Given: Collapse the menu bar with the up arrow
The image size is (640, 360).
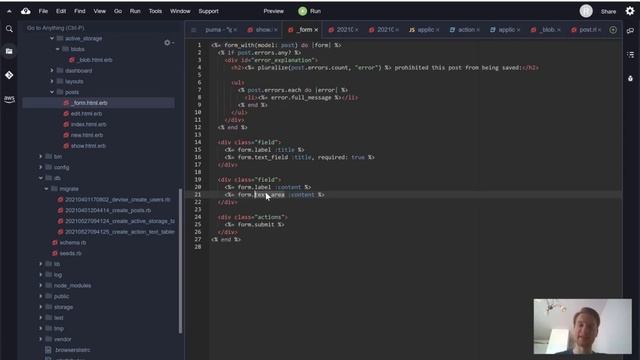Looking at the screenshot, I should pos(9,11).
